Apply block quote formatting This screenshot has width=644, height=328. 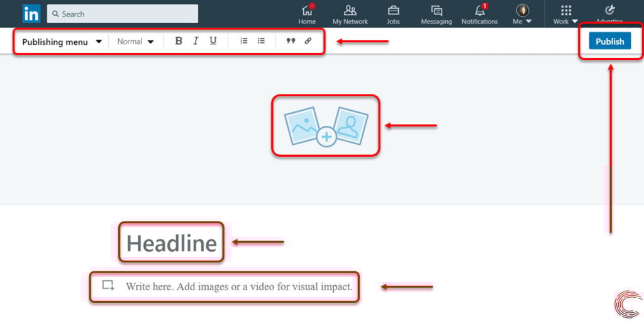click(291, 41)
